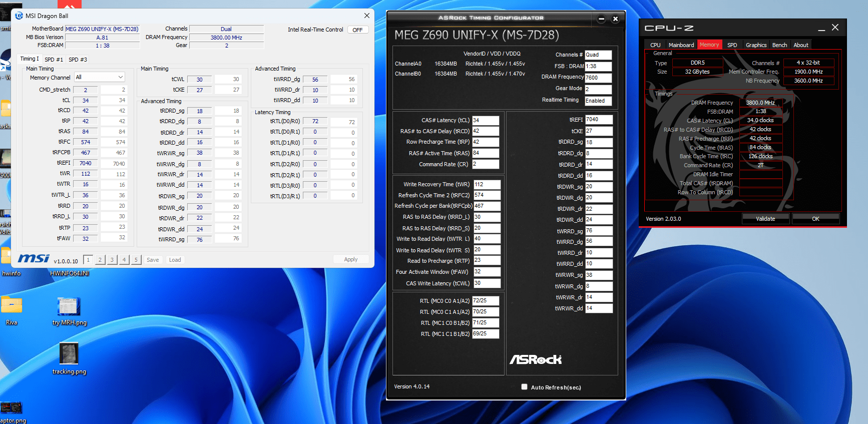The image size is (868, 424).
Task: Toggle Intel Real-Time Control OFF switch
Action: 357,30
